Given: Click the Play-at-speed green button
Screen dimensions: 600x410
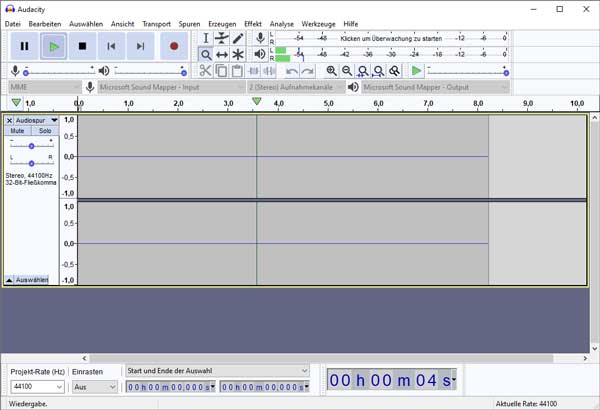Looking at the screenshot, I should point(416,71).
